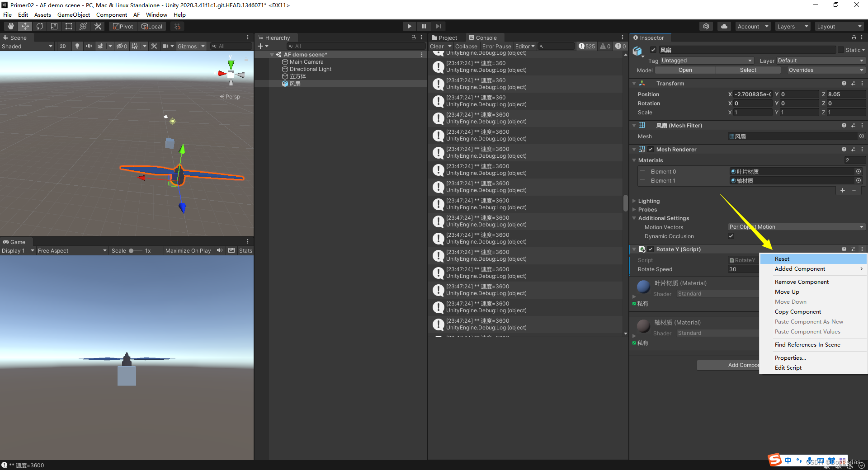Click the model Open button

pos(685,70)
